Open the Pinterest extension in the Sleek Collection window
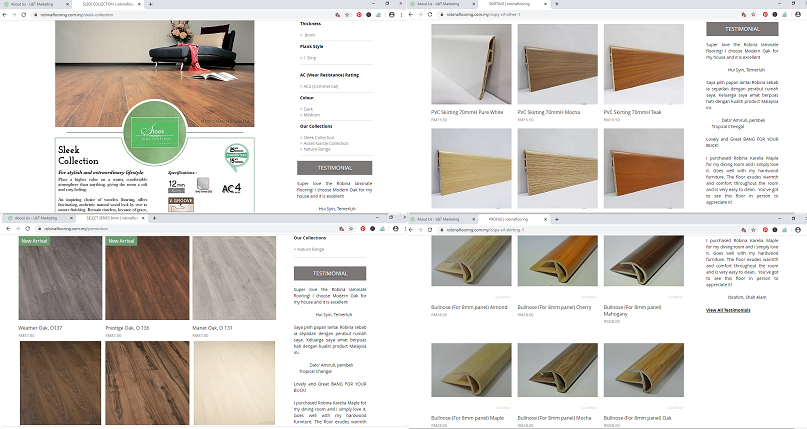807x429 pixels. click(x=359, y=15)
